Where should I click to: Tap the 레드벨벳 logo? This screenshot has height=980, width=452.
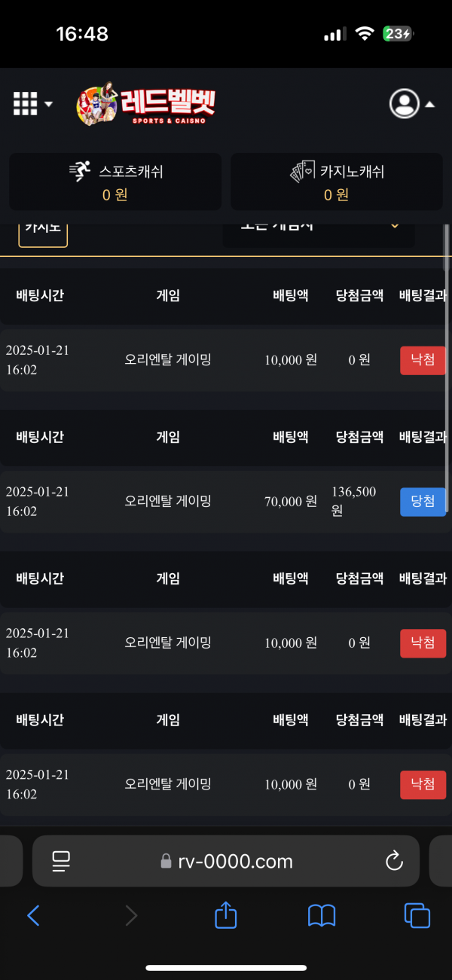145,104
